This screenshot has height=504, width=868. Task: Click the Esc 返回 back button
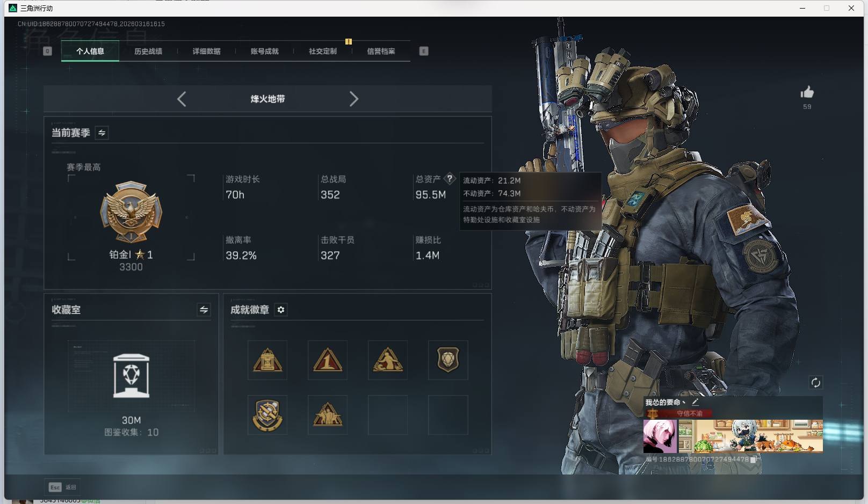click(62, 487)
